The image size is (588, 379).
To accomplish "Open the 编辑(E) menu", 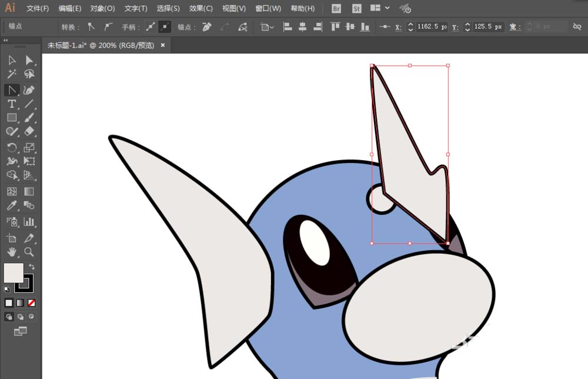I will pos(70,8).
